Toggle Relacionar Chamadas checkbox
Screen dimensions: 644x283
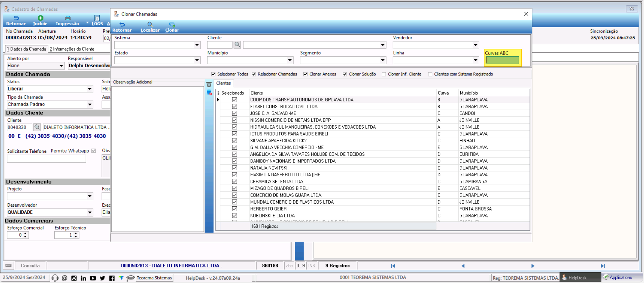tap(254, 74)
